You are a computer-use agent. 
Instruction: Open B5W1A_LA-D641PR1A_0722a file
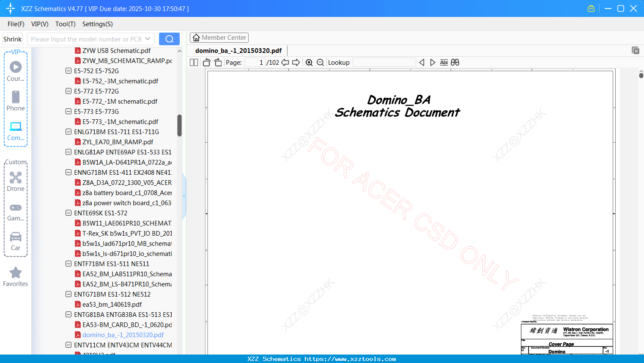pos(127,162)
